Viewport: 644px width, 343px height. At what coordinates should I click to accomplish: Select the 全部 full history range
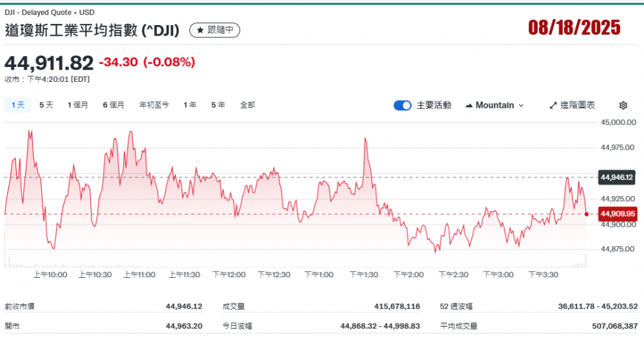pyautogui.click(x=247, y=105)
